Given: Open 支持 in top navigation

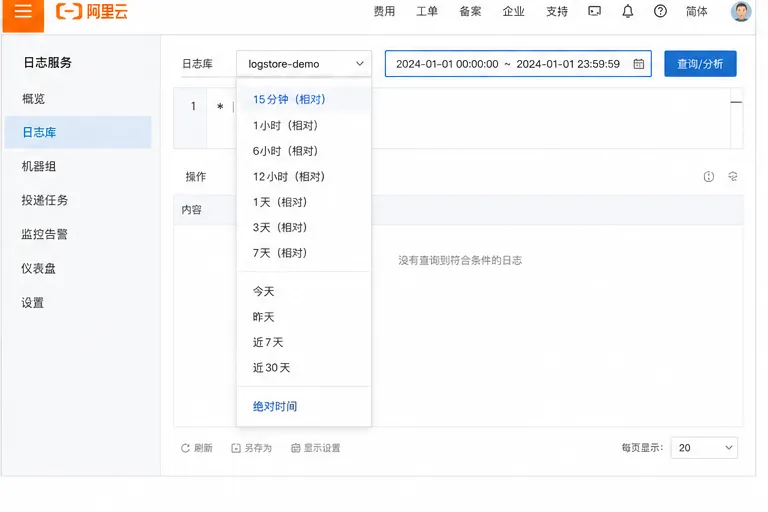Looking at the screenshot, I should [x=557, y=11].
